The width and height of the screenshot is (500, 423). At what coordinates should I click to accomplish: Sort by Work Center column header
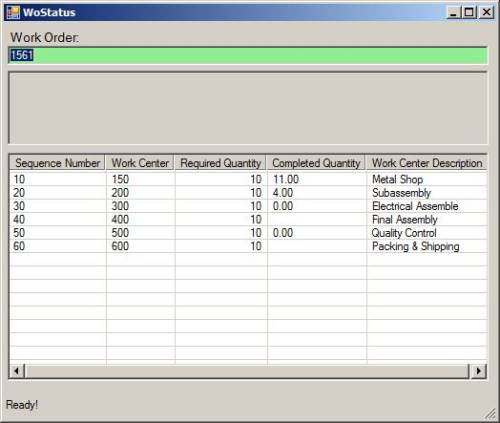140,163
